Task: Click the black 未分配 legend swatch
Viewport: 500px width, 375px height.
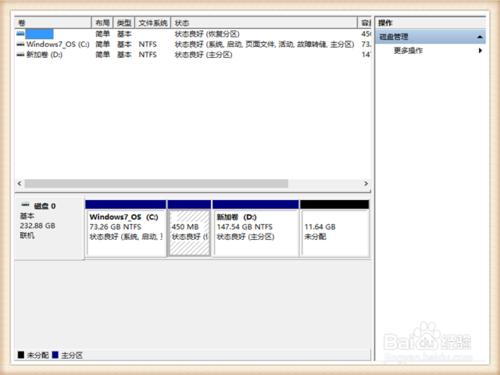Action: [x=21, y=355]
